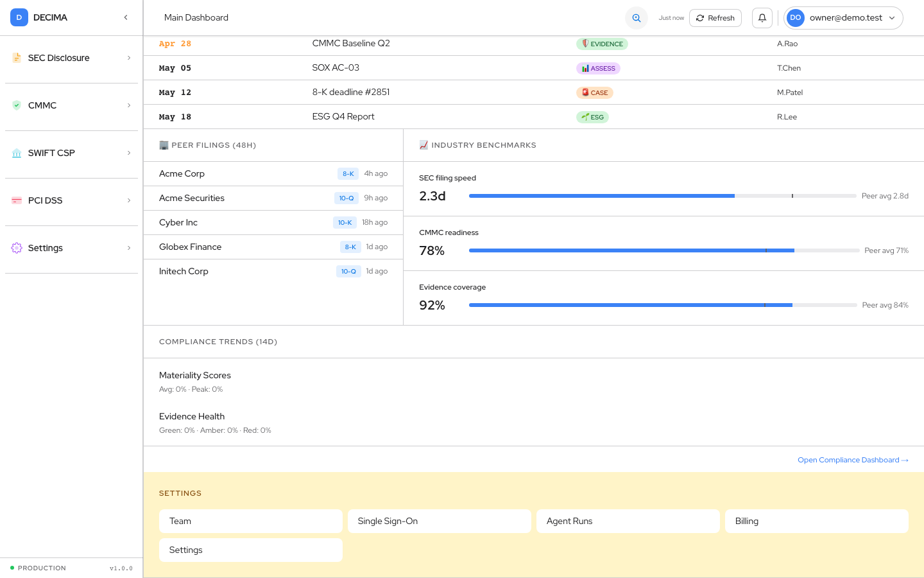924x578 pixels.
Task: Click the ASSESS tag on SOX AC-03
Action: [x=598, y=68]
